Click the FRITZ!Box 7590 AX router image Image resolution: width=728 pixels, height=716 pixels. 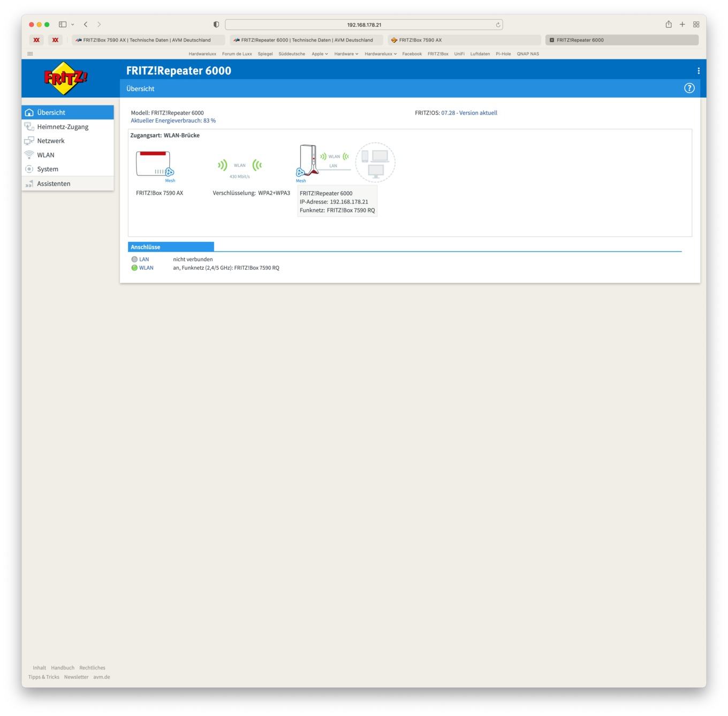(x=153, y=163)
